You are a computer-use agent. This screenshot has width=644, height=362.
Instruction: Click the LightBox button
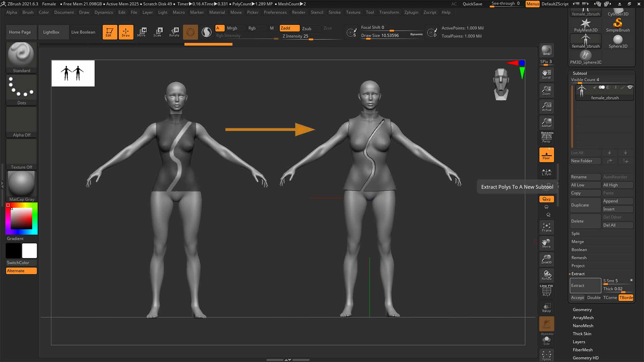(x=51, y=32)
